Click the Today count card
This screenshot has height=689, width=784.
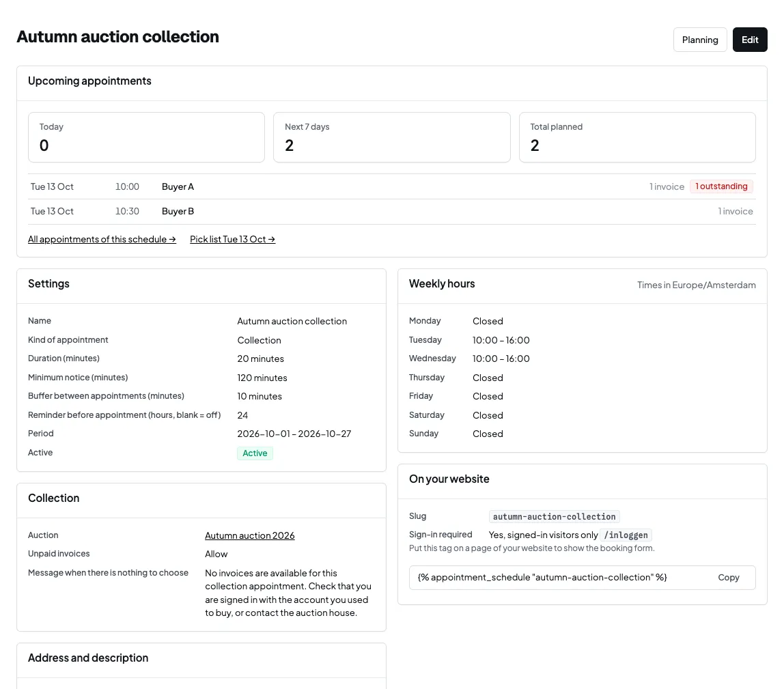click(x=146, y=137)
